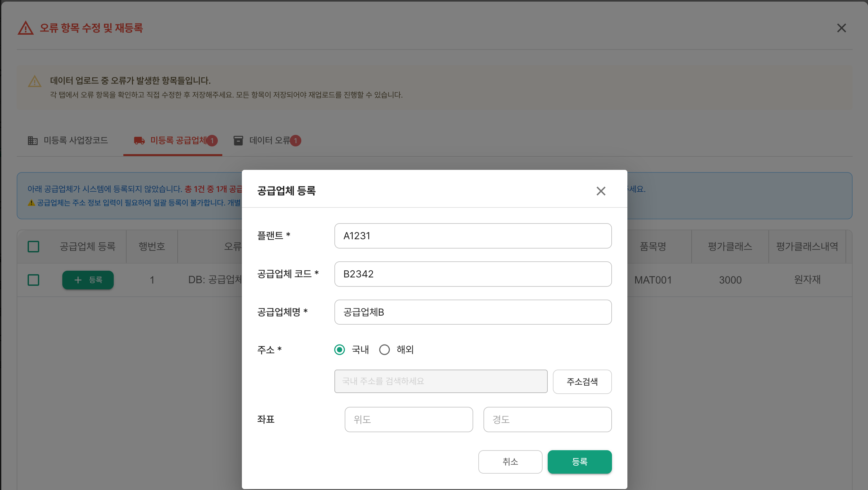Click the yellow warning icon in the banner
This screenshot has height=490, width=868.
click(x=34, y=81)
